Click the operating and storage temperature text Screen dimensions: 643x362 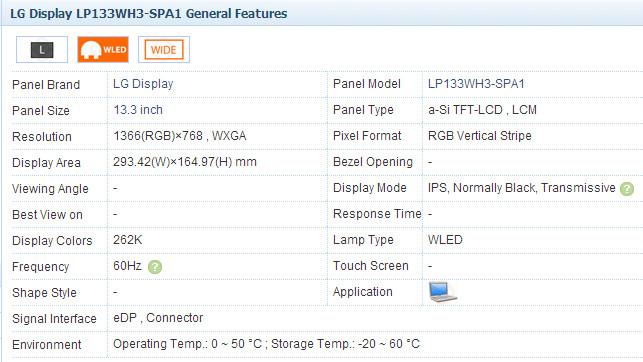point(267,344)
